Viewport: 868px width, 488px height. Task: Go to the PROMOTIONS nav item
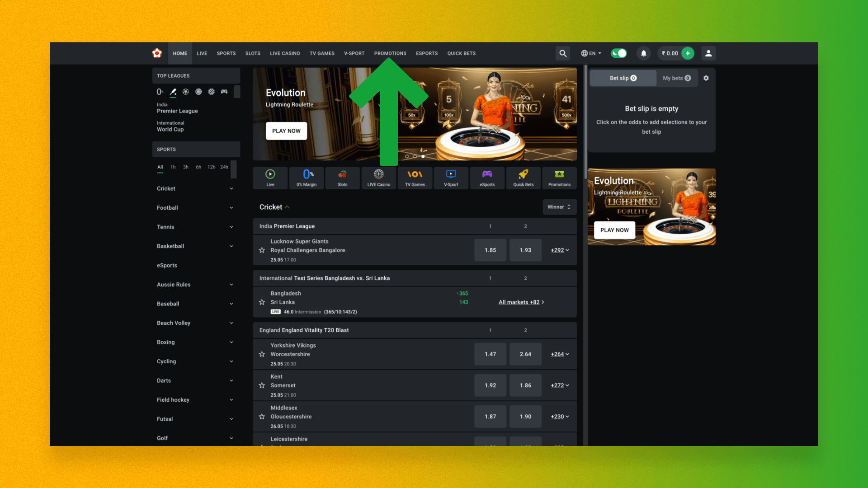(390, 53)
